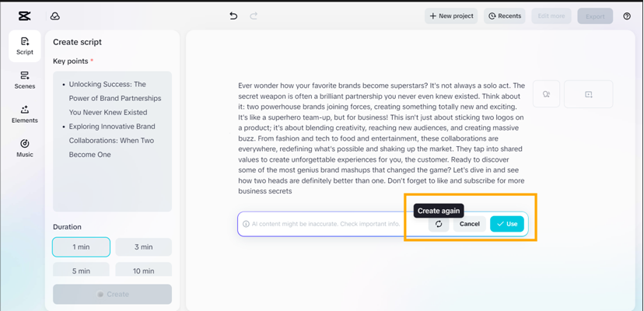Cancel the generated script

coord(470,224)
